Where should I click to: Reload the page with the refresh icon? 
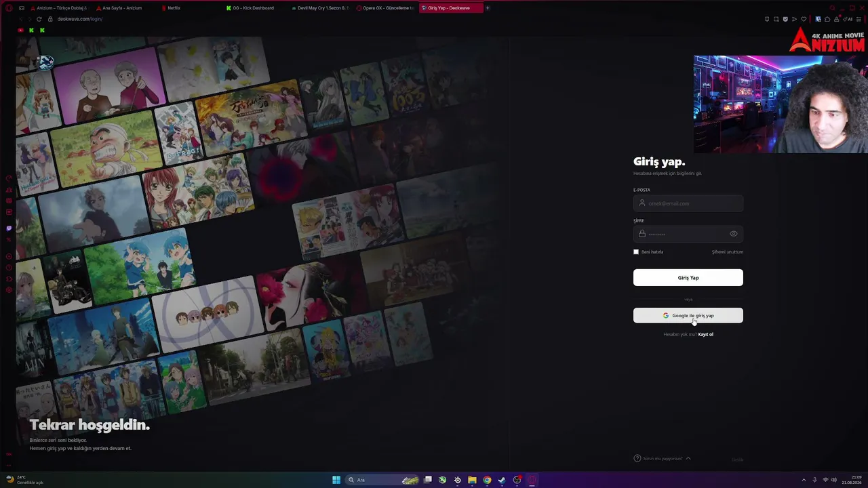[x=39, y=19]
